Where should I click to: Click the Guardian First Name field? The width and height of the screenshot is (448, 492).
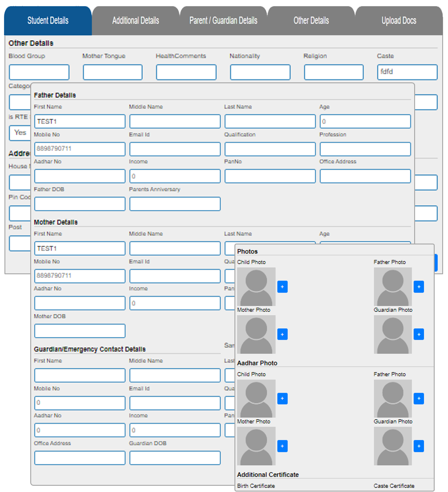(80, 375)
